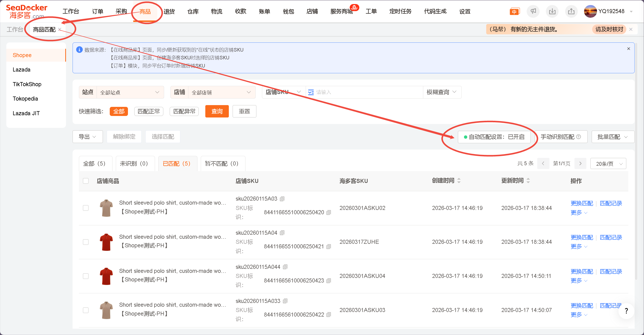This screenshot has width=644, height=335.
Task: Open the 20条/页 page size dropdown
Action: (x=608, y=164)
